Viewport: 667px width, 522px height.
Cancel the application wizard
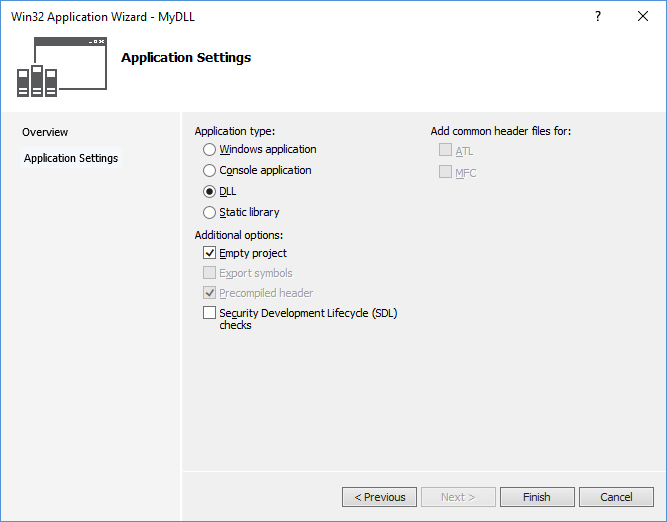point(616,497)
